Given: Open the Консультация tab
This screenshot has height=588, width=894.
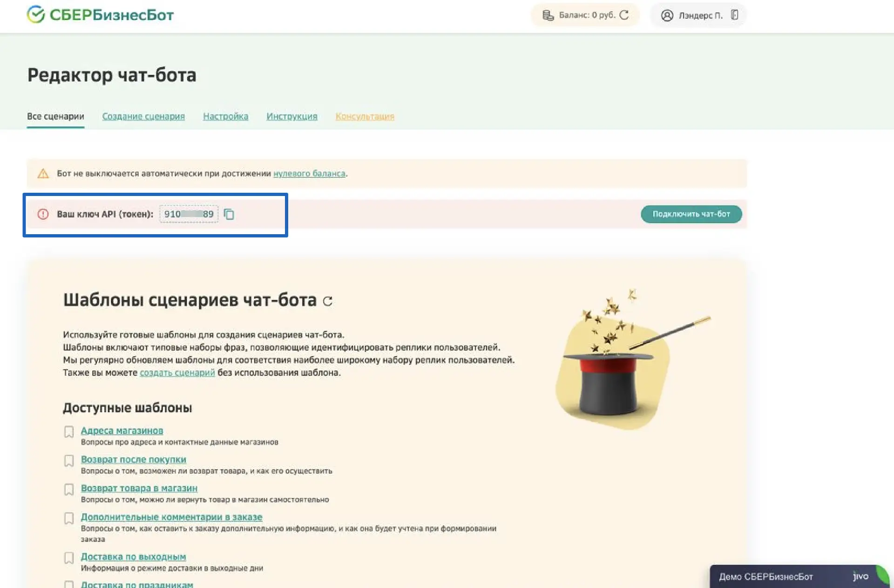Looking at the screenshot, I should 365,116.
